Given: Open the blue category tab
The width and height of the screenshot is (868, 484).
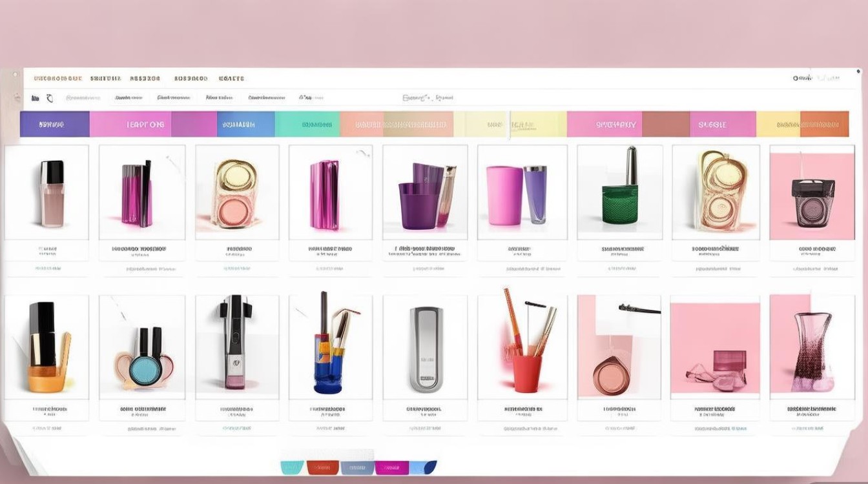Looking at the screenshot, I should tap(245, 124).
